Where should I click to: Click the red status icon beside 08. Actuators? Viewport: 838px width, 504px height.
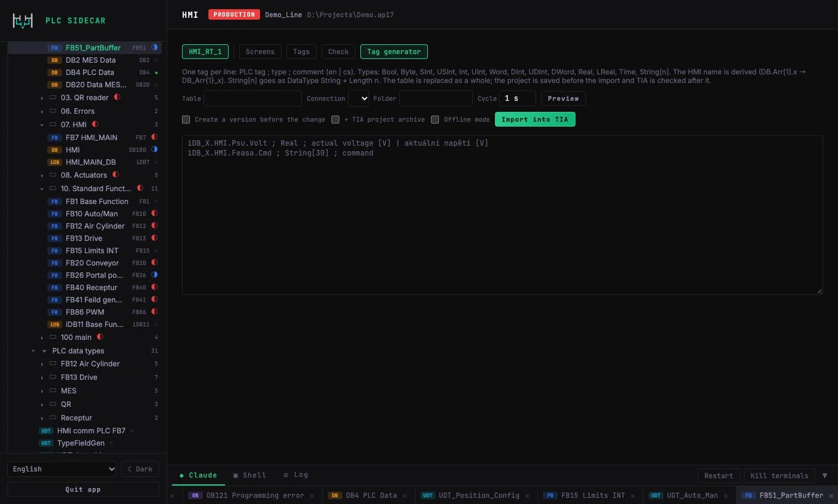pos(115,175)
